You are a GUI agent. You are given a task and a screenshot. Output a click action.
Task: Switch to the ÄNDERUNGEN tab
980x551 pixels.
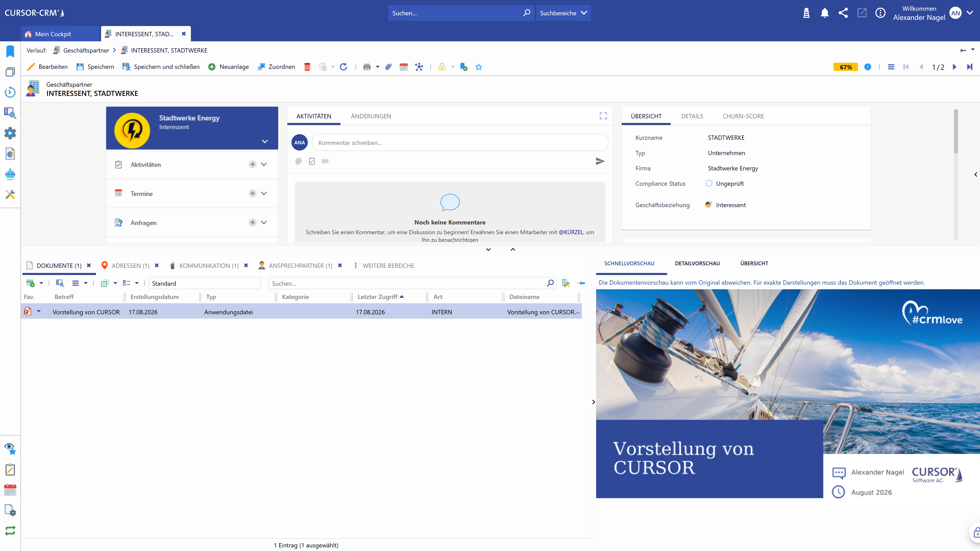(371, 116)
